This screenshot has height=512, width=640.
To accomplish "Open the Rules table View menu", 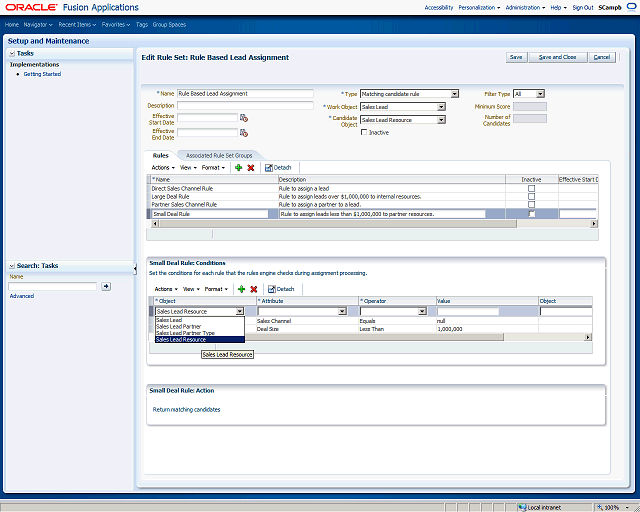I will 188,167.
